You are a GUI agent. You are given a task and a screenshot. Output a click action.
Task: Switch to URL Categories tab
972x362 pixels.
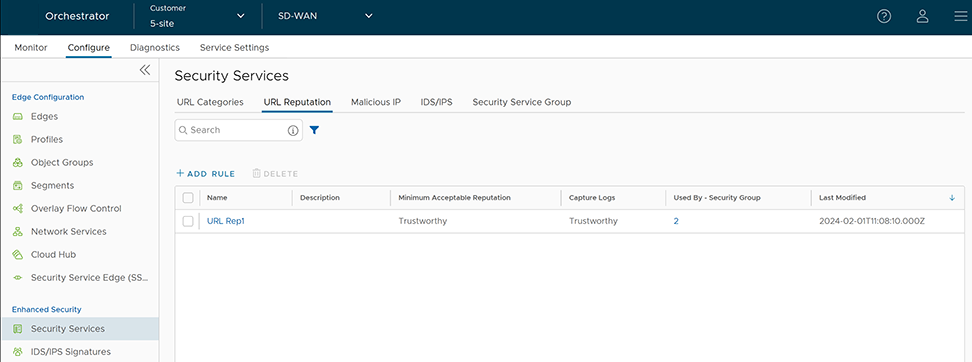click(210, 102)
